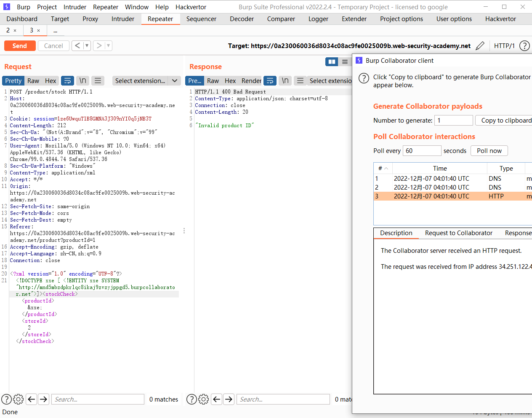Open Request to Collaborator tab
This screenshot has width=532, height=418.
(458, 233)
